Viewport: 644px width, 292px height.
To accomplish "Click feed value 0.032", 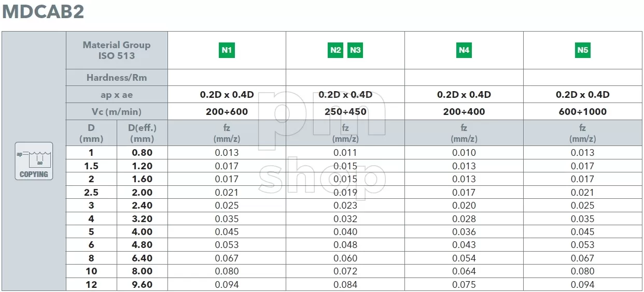I will coord(345,219).
